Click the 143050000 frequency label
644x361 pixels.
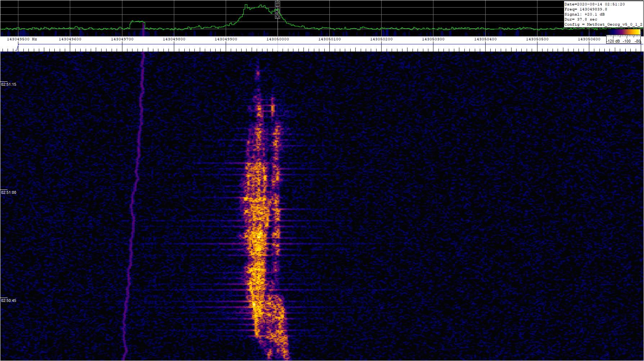278,39
